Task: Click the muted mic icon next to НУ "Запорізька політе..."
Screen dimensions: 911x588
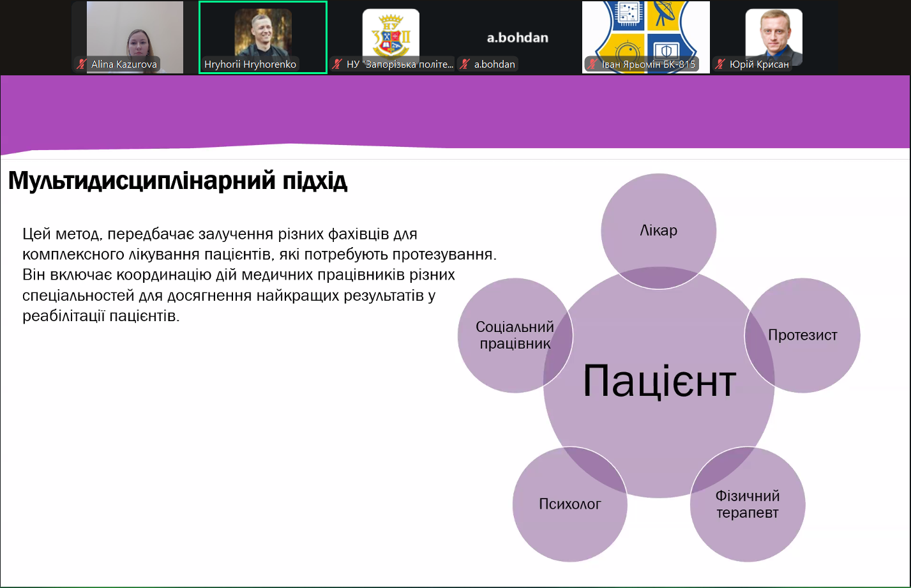Action: point(337,64)
